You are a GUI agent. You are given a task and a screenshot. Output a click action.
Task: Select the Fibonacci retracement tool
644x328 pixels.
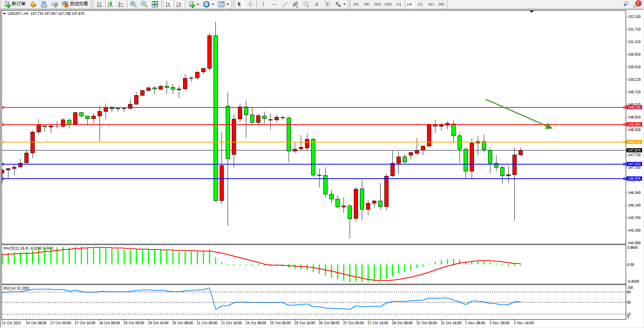(306, 4)
